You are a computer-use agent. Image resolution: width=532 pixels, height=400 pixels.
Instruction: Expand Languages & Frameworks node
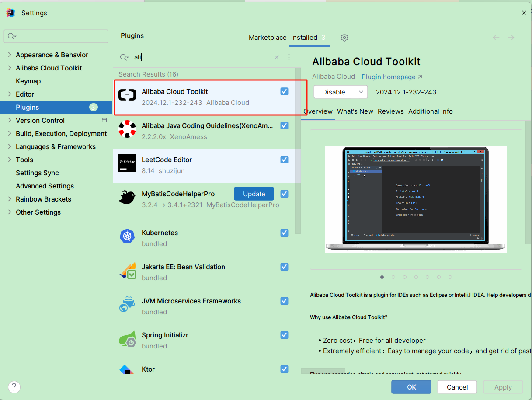pyautogui.click(x=10, y=146)
